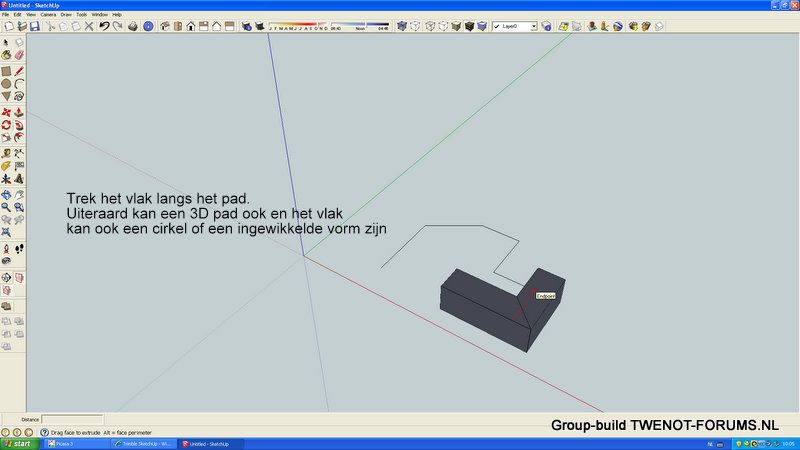Open the View menu
800x450 pixels.
pyautogui.click(x=31, y=15)
